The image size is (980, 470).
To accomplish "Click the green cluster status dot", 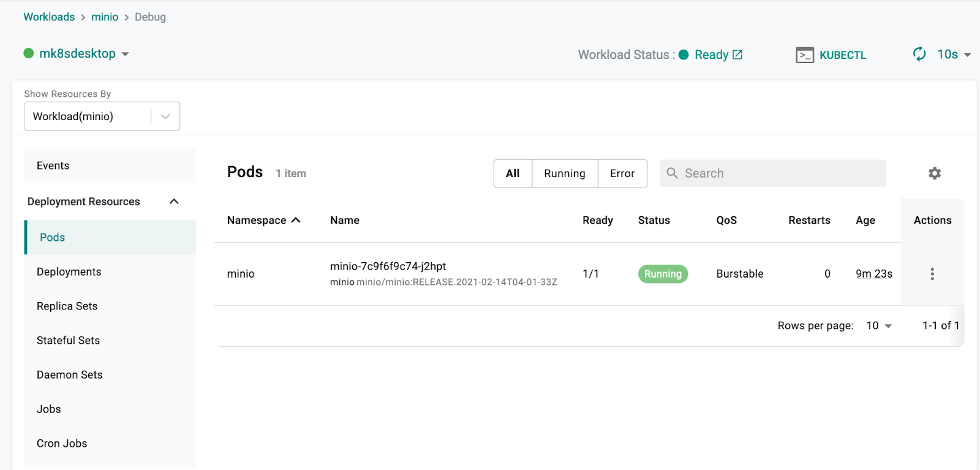I will (x=29, y=53).
